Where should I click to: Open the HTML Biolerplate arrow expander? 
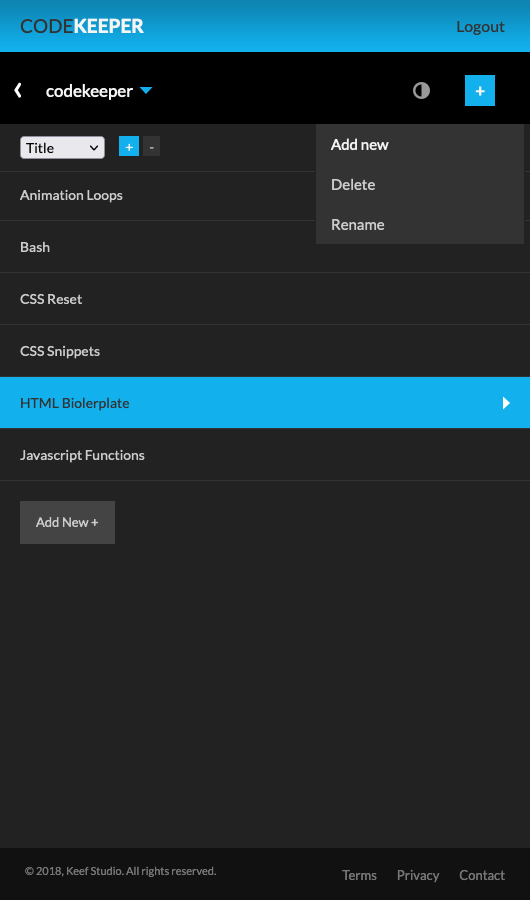[x=506, y=403]
